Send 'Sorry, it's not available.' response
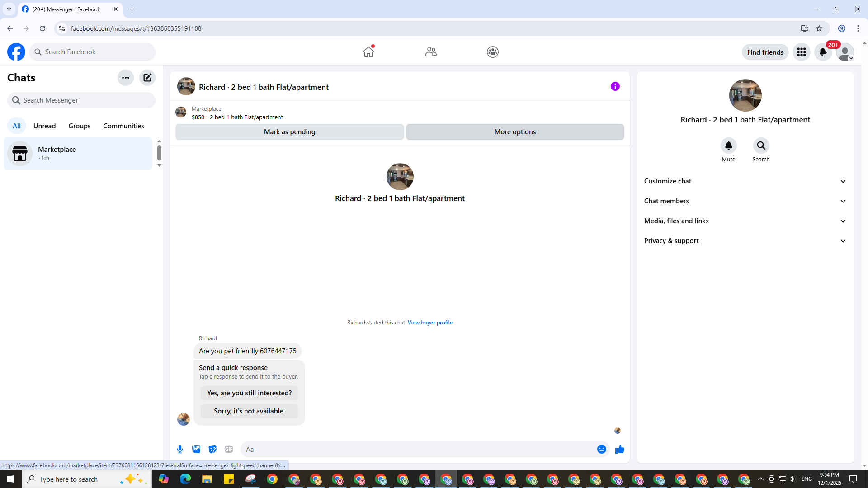 click(x=250, y=411)
